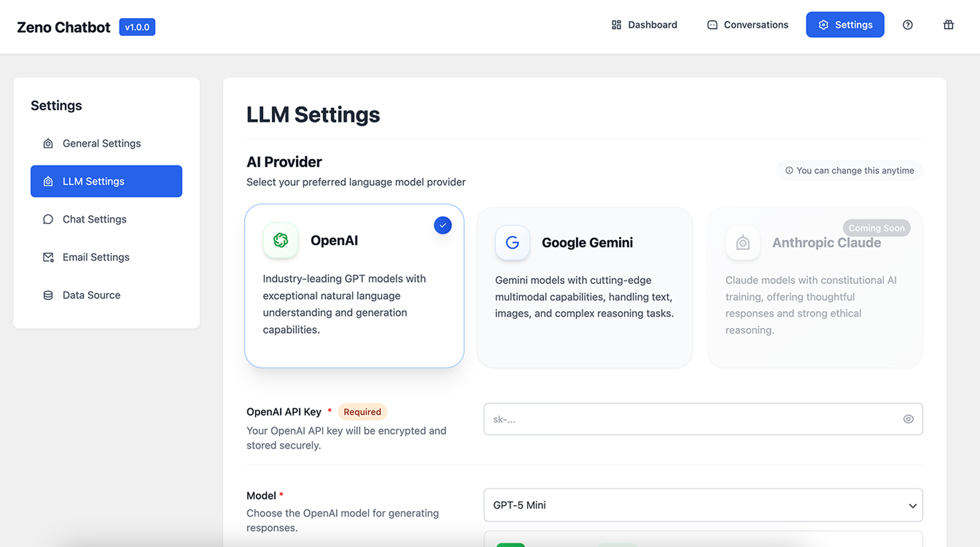Click the help question mark icon

coord(907,25)
